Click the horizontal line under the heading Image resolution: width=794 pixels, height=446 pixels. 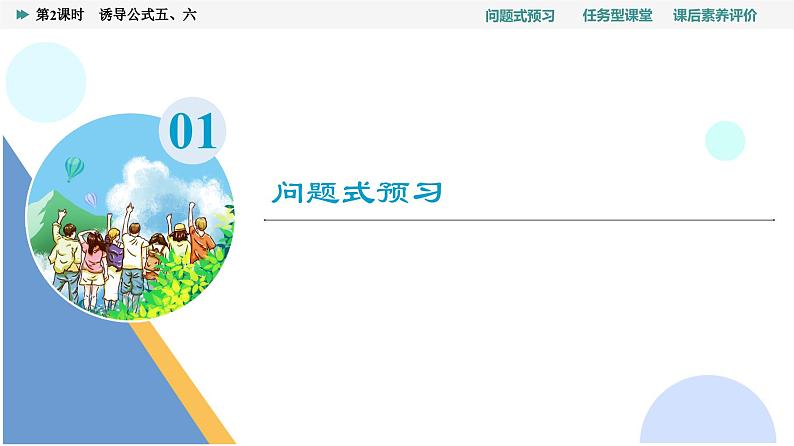[519, 219]
